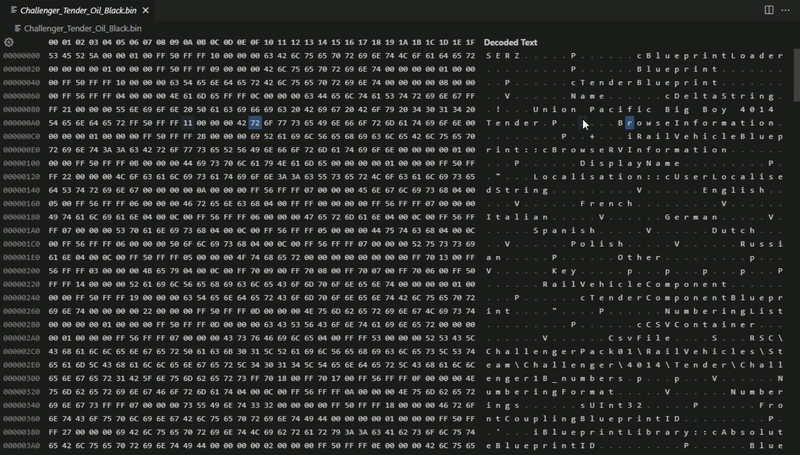Click row offset 00000100
The image size is (800, 455).
pos(21,163)
